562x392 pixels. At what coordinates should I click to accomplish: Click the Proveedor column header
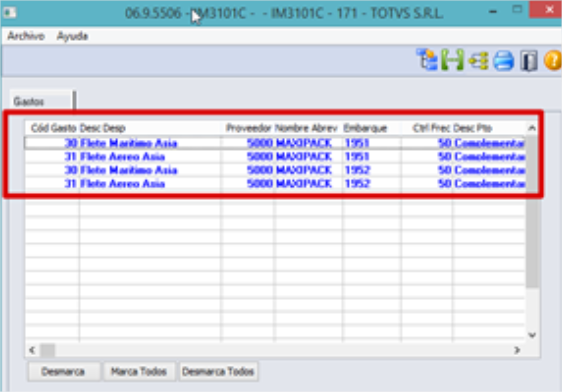pyautogui.click(x=247, y=128)
